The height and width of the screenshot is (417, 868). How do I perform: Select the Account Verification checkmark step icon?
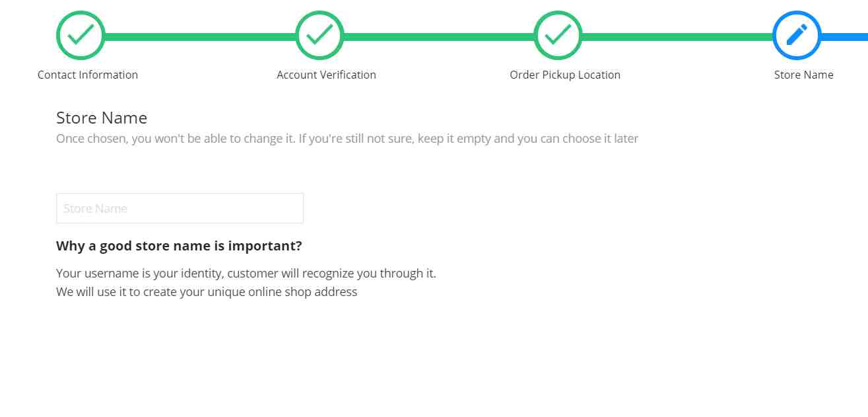tap(319, 35)
